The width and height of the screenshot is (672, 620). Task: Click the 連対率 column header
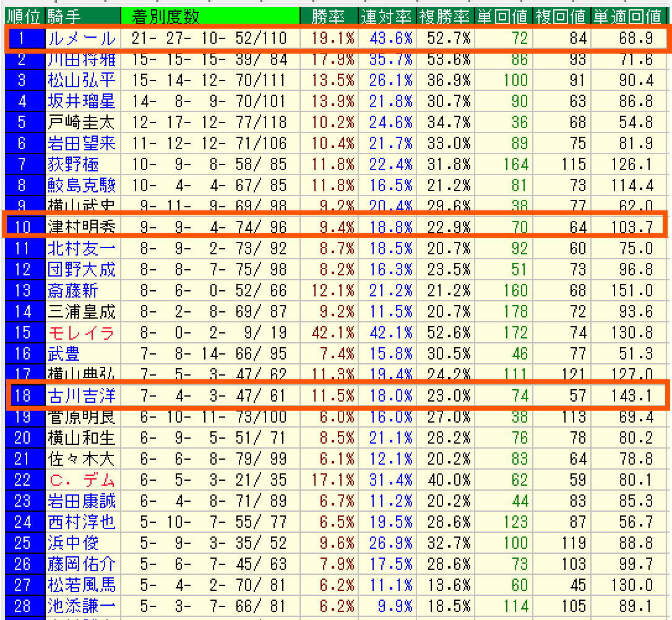tap(386, 17)
